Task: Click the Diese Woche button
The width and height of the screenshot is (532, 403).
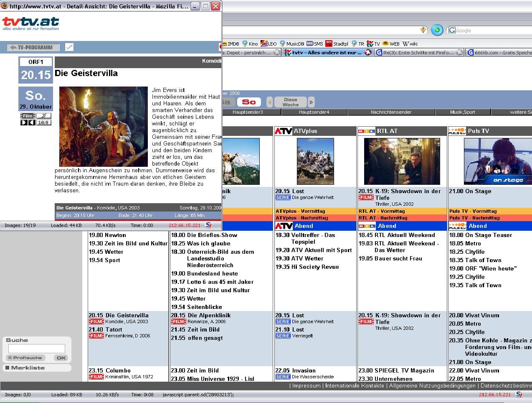Action: coord(290,102)
